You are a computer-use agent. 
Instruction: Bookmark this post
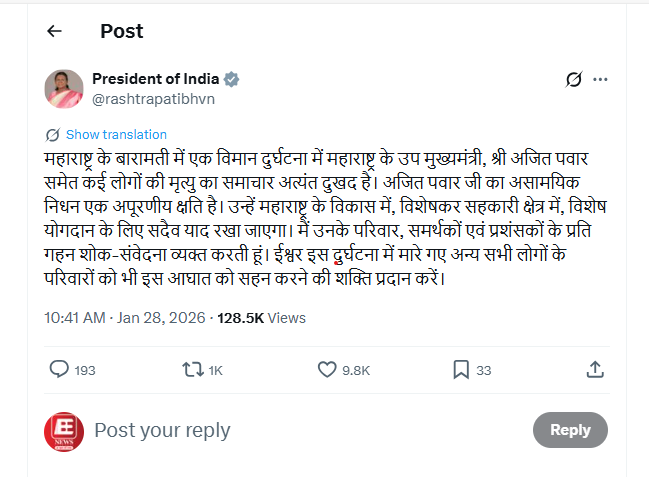pos(461,370)
